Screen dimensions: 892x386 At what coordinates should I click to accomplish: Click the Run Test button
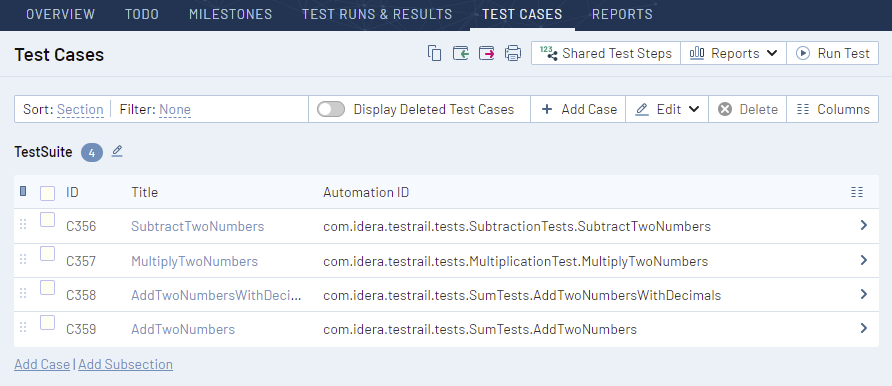tap(833, 53)
